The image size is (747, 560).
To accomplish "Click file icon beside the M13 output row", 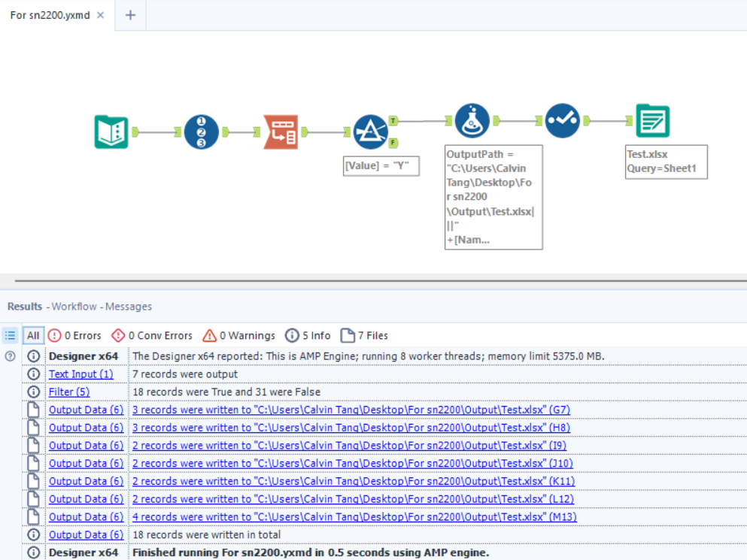I will pos(33,516).
